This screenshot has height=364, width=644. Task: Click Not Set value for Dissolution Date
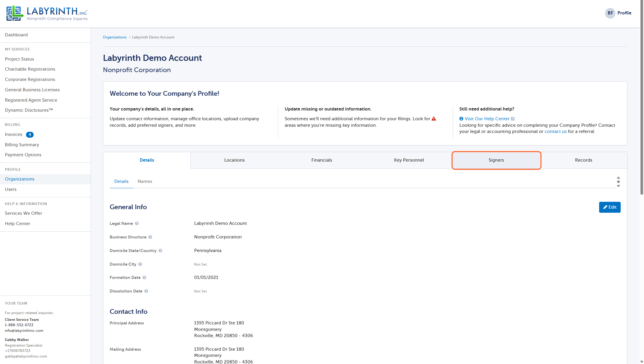(x=200, y=291)
